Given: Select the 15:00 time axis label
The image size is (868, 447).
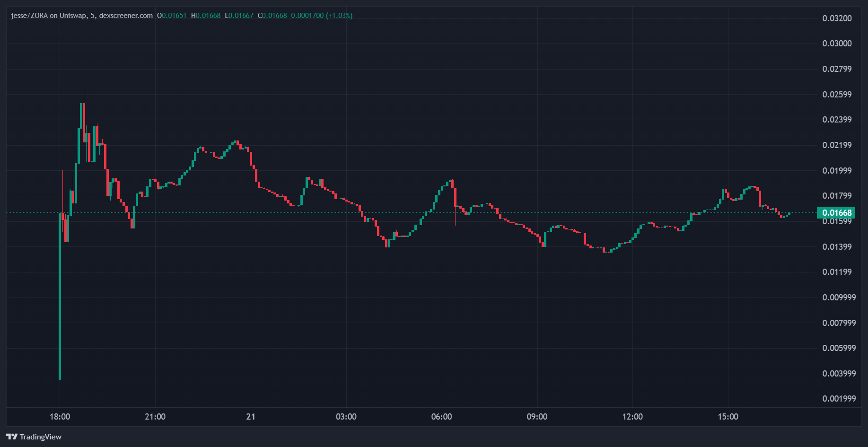Looking at the screenshot, I should point(728,417).
